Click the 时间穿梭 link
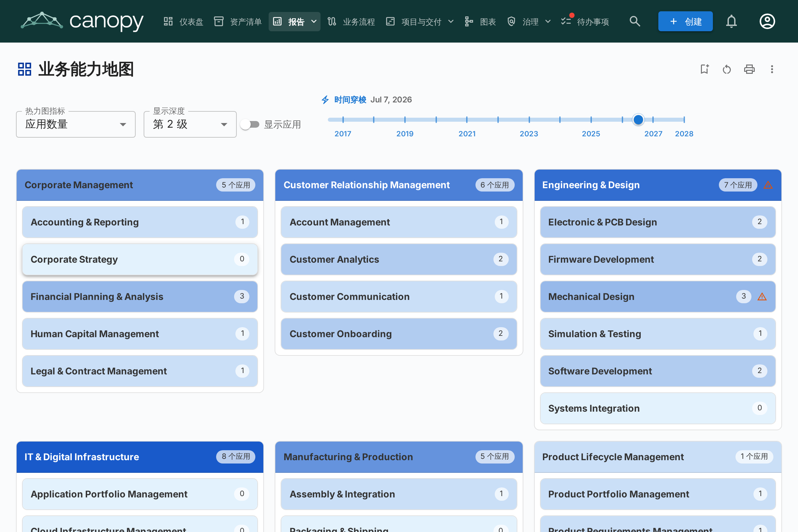Image resolution: width=798 pixels, height=532 pixels. [x=350, y=100]
